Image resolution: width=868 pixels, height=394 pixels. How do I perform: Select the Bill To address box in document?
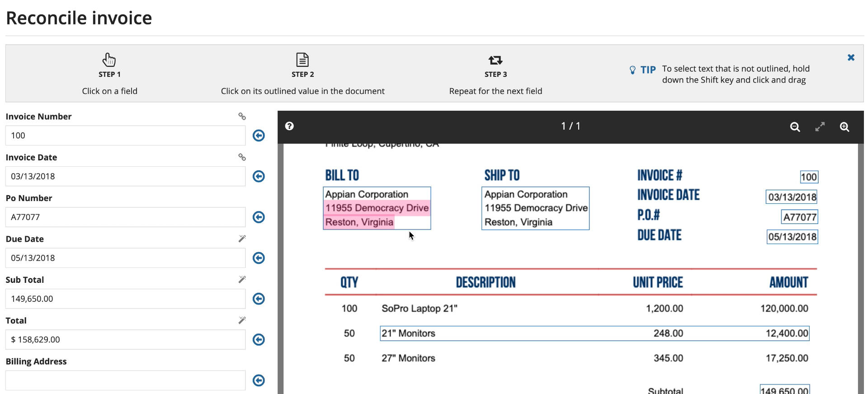point(377,208)
